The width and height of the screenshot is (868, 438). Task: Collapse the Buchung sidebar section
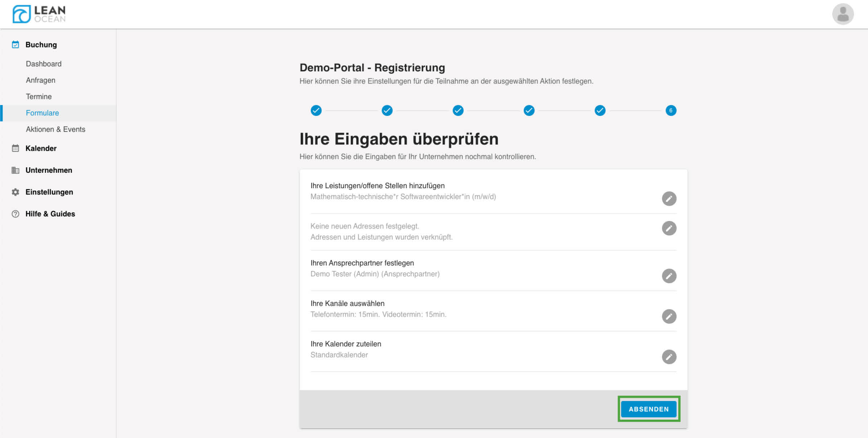click(x=41, y=45)
